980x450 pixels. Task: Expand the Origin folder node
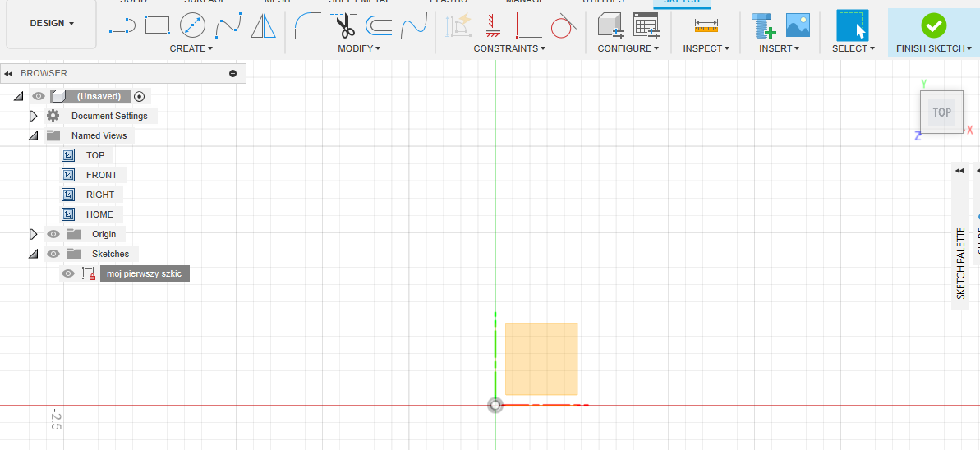coord(34,234)
